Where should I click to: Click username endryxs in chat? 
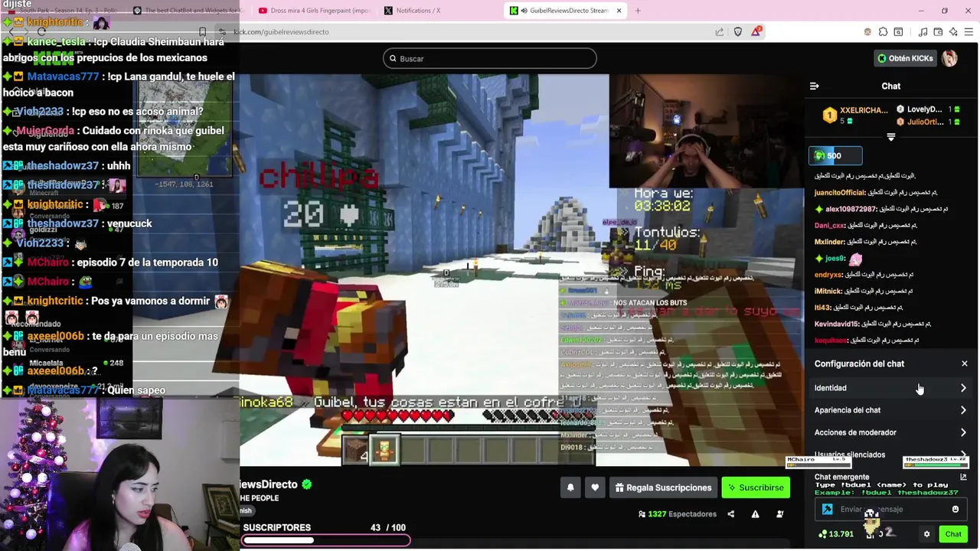coord(828,275)
